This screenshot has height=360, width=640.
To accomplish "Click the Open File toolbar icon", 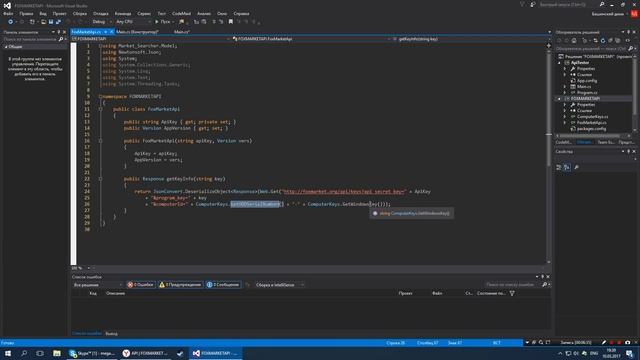I will tap(43, 22).
